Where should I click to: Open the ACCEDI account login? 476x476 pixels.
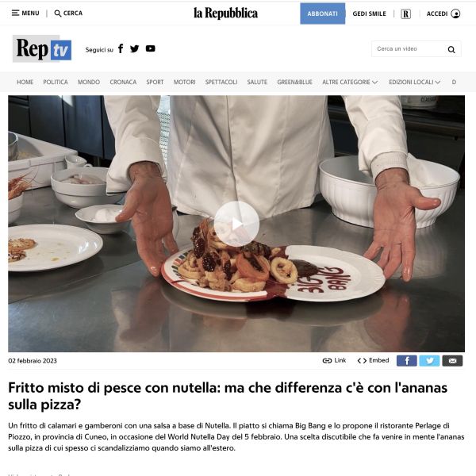point(443,13)
